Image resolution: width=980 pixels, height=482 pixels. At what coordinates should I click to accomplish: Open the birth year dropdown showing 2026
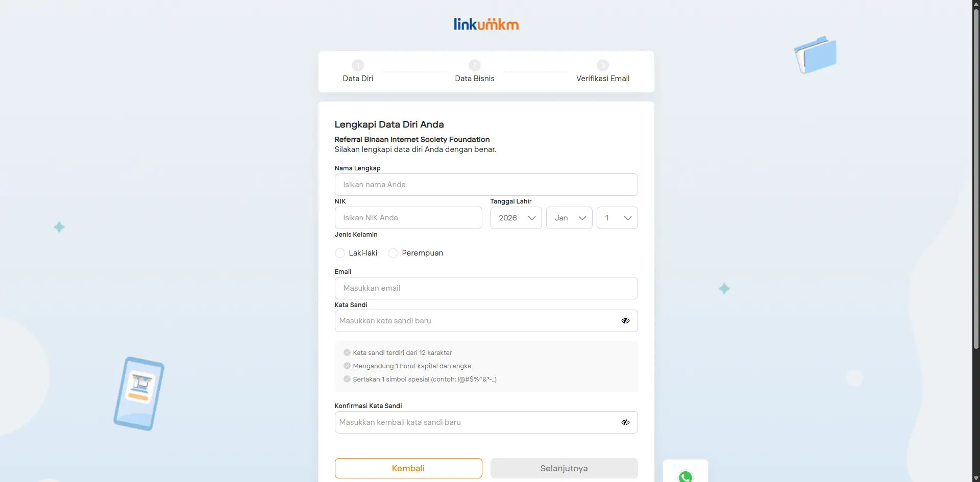coord(516,218)
